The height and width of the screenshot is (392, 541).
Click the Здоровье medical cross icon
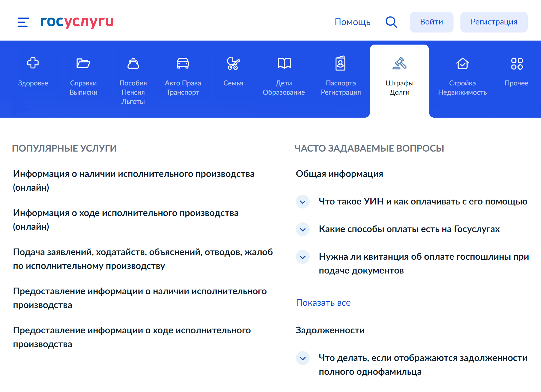point(33,63)
